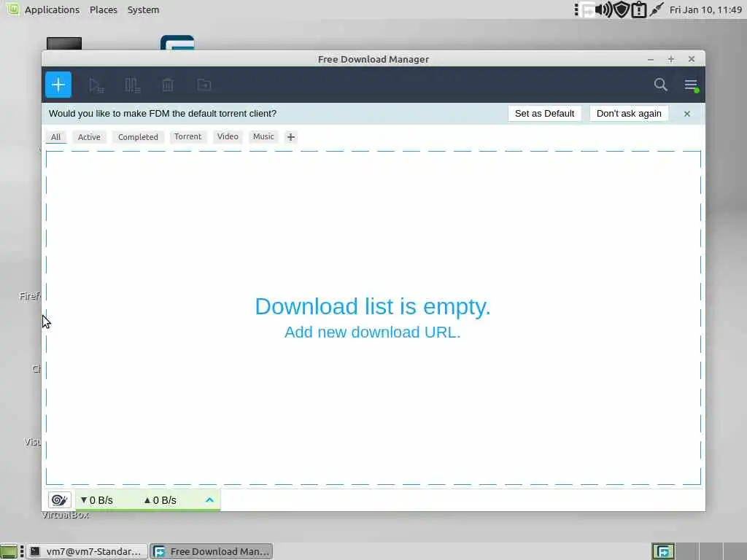
Task: Open the System menu
Action: [x=144, y=10]
